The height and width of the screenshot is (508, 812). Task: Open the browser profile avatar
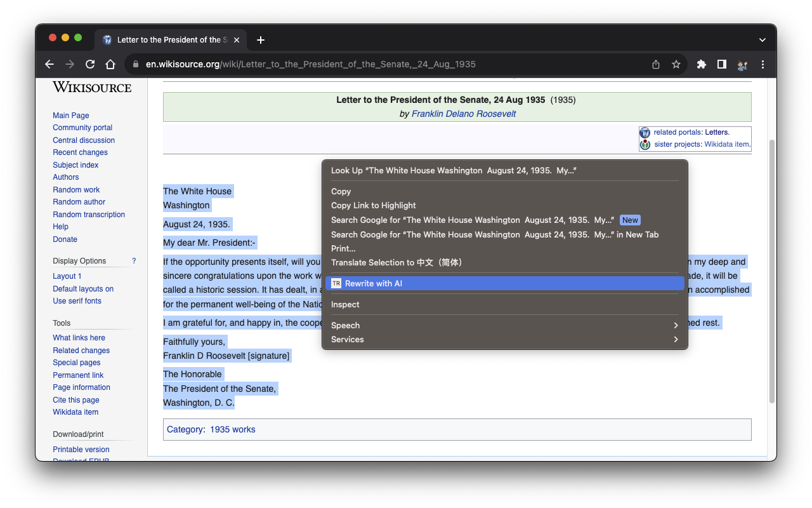(742, 64)
